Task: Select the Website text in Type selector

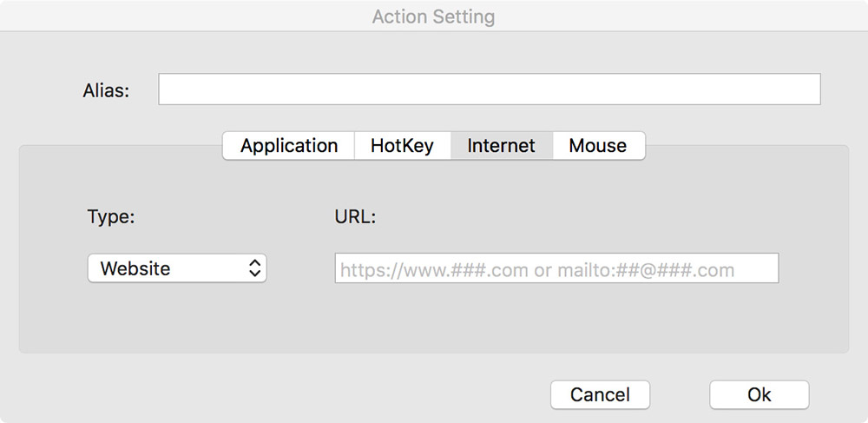Action: (x=135, y=268)
